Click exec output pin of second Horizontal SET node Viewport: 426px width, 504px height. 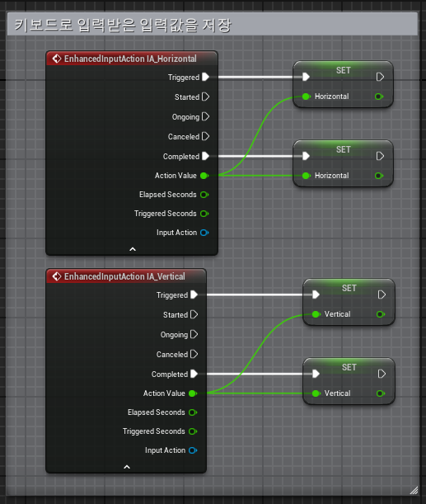point(380,156)
